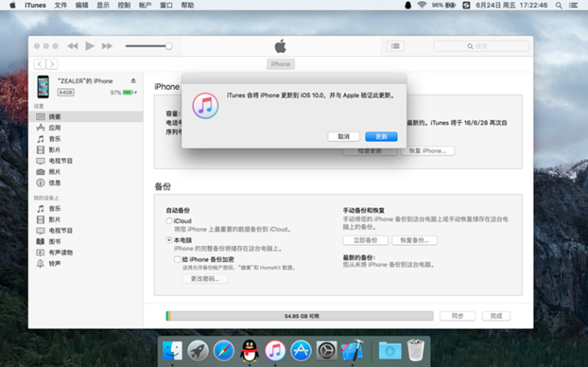The height and width of the screenshot is (367, 588).
Task: Open the 帮助 menu
Action: (188, 6)
